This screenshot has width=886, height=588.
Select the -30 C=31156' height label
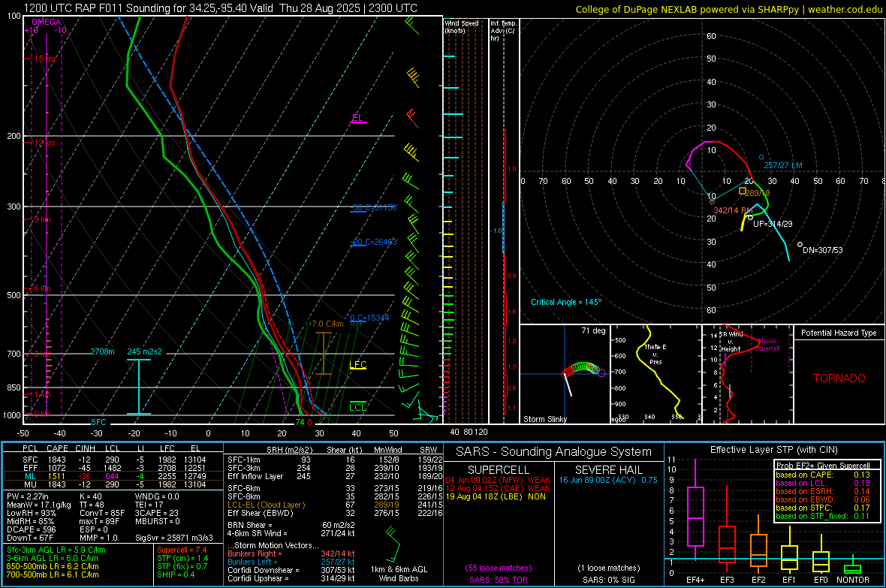373,207
